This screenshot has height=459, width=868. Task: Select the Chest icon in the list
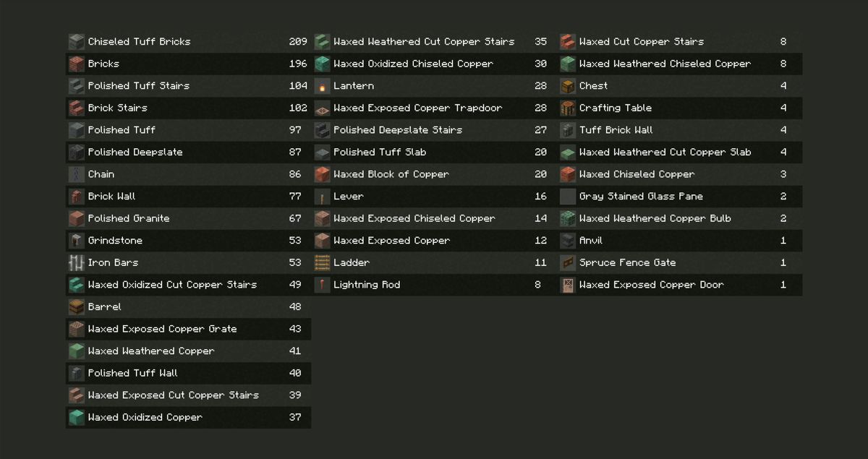point(568,86)
